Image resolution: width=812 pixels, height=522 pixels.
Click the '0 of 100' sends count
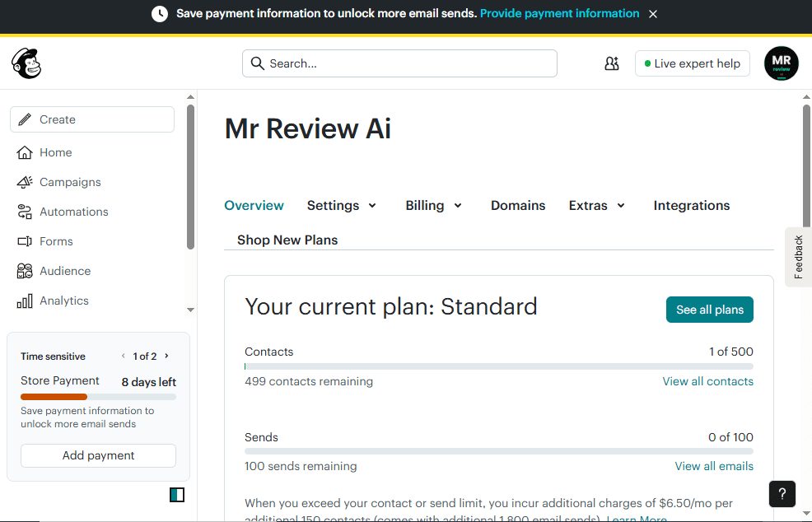tap(730, 437)
